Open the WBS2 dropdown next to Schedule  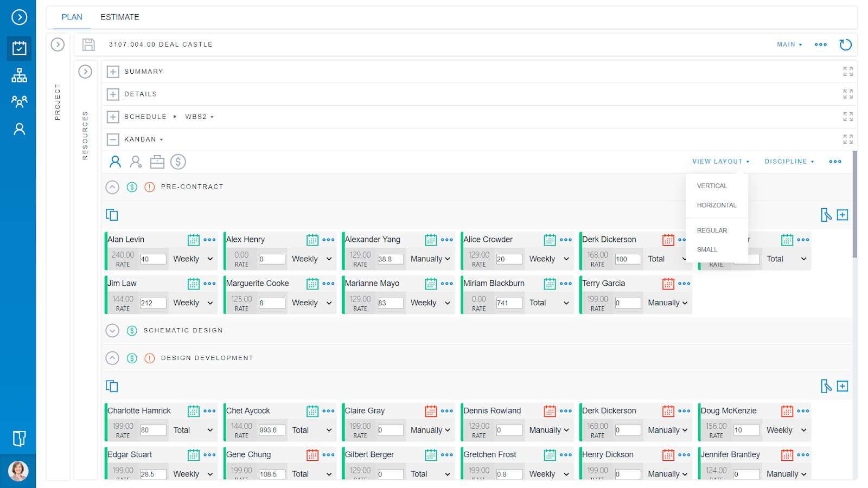pyautogui.click(x=199, y=116)
